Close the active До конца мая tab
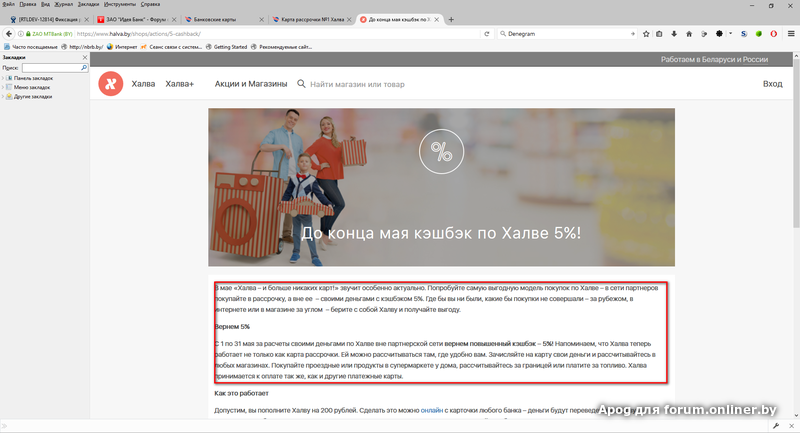800x433 pixels. point(437,19)
